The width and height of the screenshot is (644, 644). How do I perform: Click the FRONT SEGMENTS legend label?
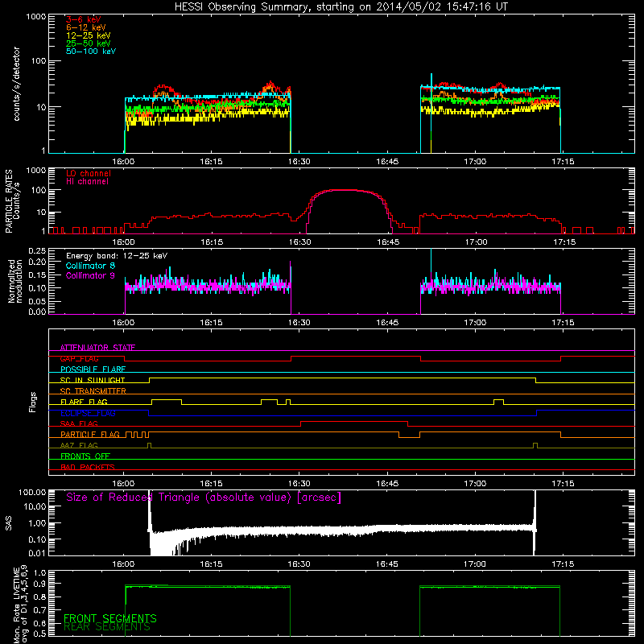[x=110, y=618]
